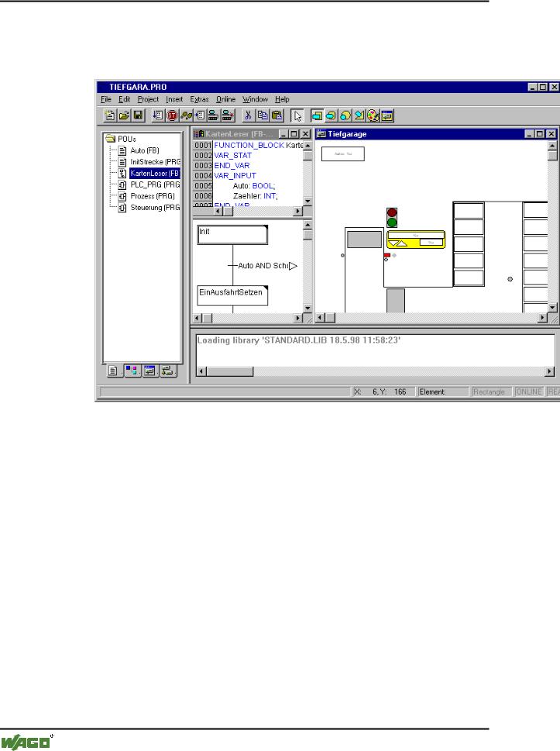Toggle breakpoint with the toolbar icon
This screenshot has height=751, width=560.
(x=199, y=115)
